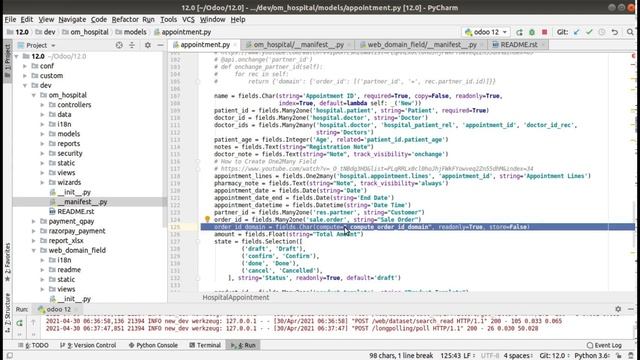Screen dimensions: 640x360
Task: Click the LF line separator setting
Action: click(469, 356)
